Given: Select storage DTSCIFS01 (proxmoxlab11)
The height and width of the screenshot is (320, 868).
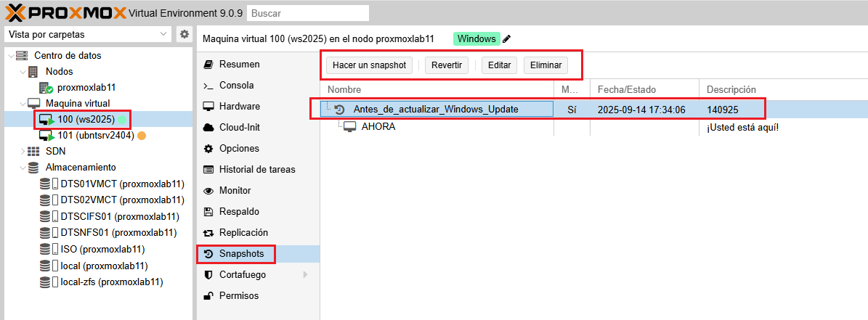Looking at the screenshot, I should pyautogui.click(x=120, y=216).
